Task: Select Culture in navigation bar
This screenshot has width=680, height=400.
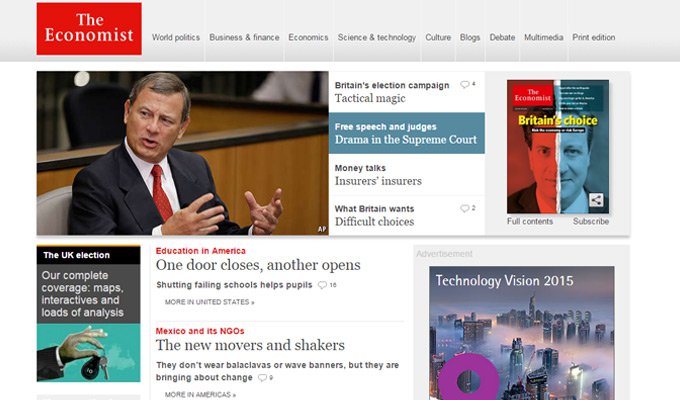Action: [438, 37]
